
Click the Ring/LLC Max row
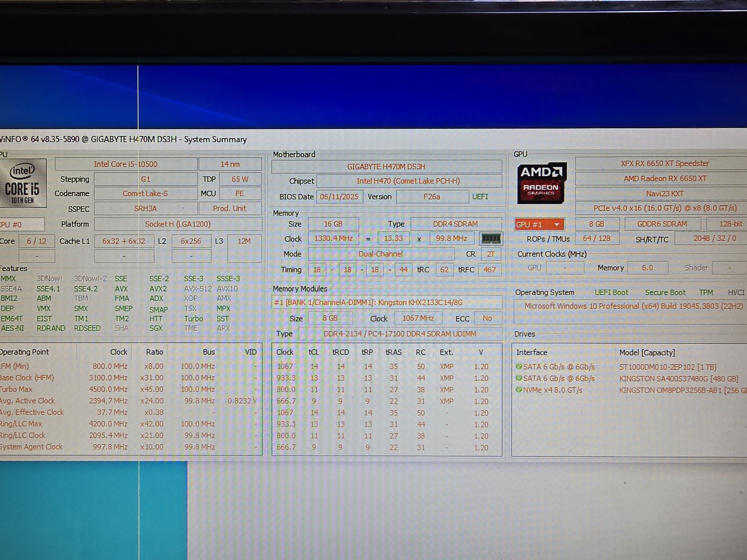pos(130,424)
